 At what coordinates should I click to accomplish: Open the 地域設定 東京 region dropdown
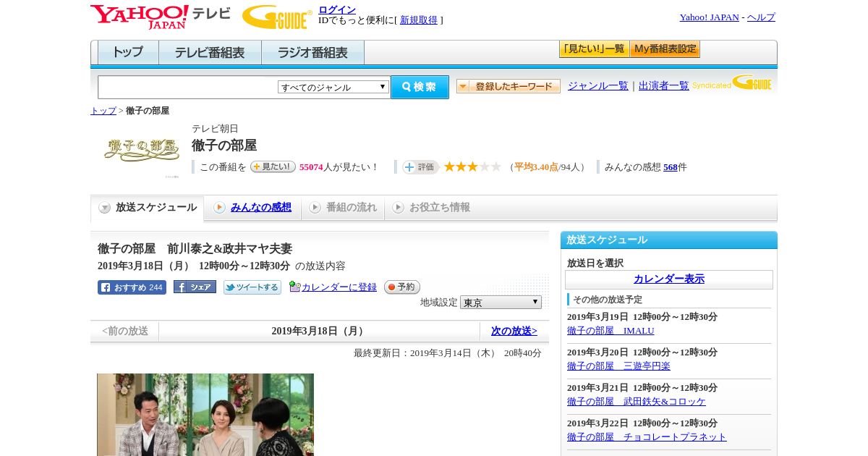[501, 303]
